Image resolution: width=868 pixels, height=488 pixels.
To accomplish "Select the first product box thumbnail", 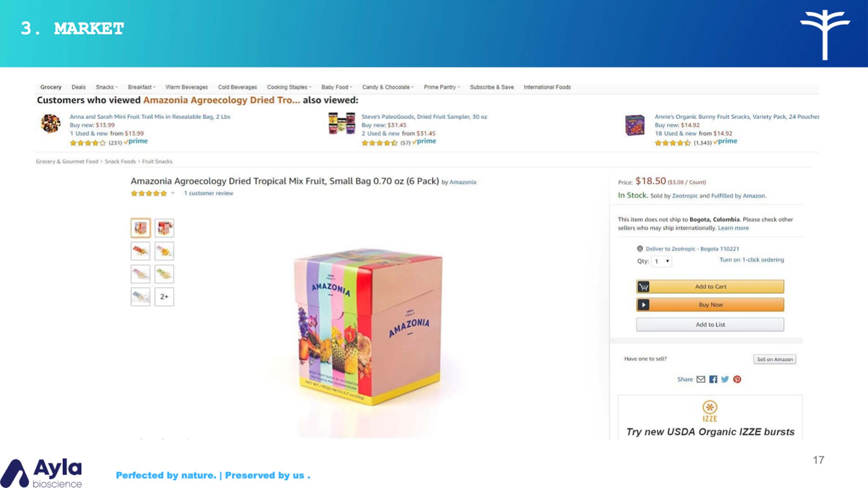I will click(140, 228).
